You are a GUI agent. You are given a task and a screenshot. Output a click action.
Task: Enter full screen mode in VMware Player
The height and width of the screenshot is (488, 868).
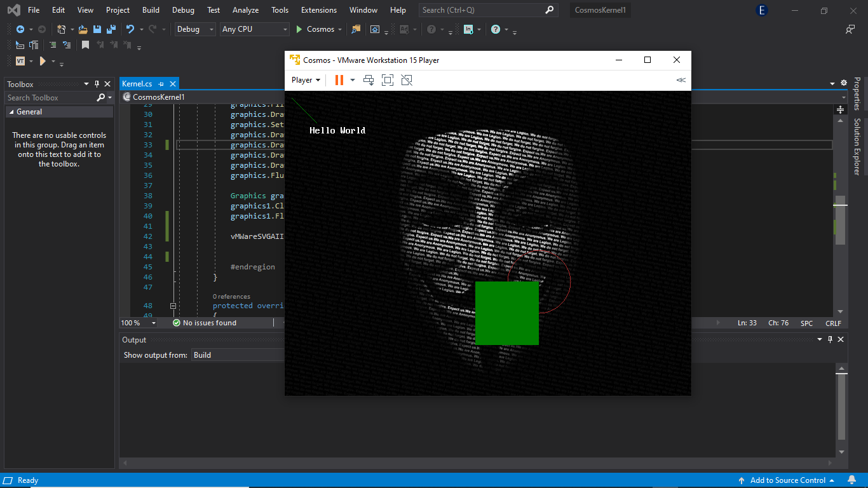click(388, 80)
